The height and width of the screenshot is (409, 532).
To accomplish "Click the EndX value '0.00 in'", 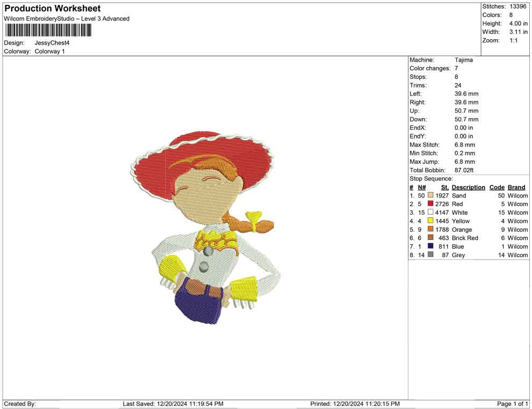I will pyautogui.click(x=464, y=128).
